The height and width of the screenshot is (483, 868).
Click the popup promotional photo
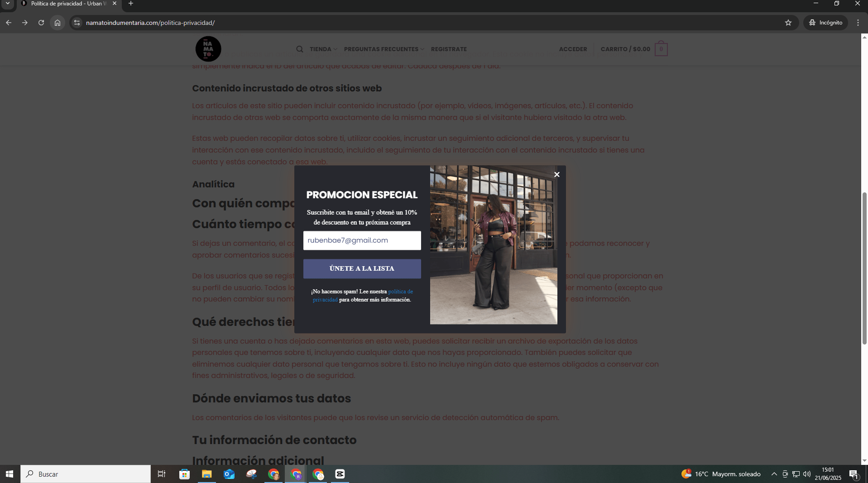tap(494, 245)
